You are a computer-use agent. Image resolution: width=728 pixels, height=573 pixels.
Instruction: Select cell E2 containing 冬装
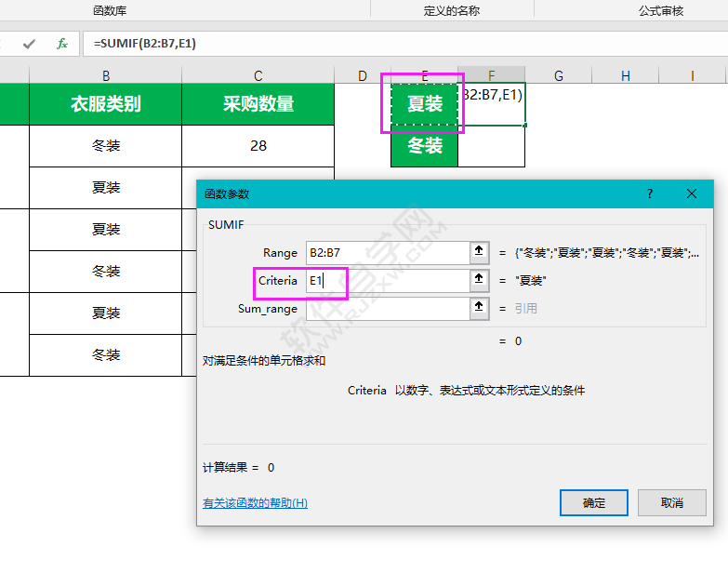coord(424,146)
